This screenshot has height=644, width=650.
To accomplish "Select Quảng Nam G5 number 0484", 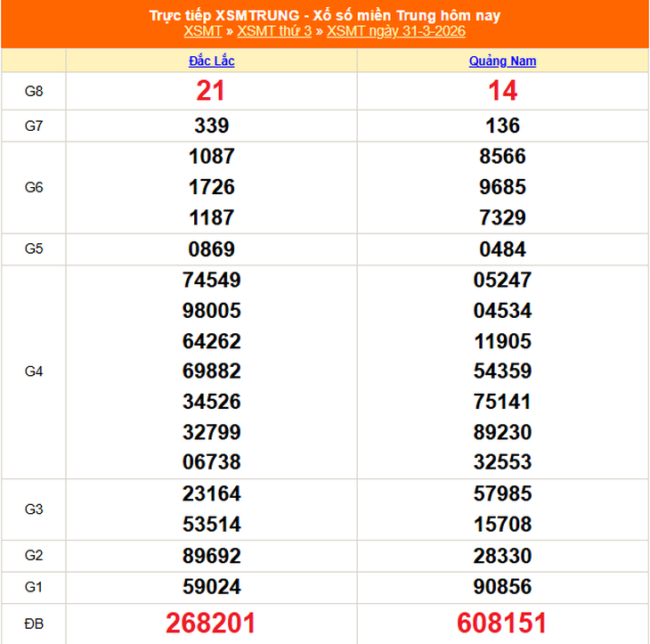I will click(x=502, y=249).
